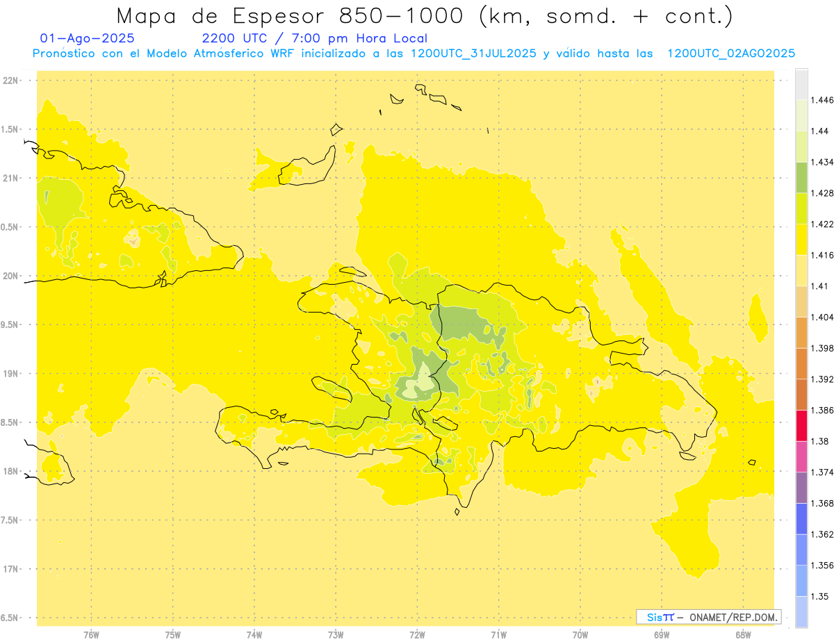Click the green 1.428–1.434 color bar segment
The width and height of the screenshot is (834, 644).
tap(801, 177)
